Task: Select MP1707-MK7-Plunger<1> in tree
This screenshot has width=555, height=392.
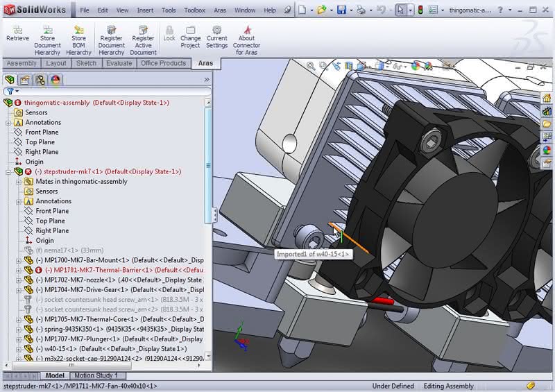Action: [x=119, y=339]
